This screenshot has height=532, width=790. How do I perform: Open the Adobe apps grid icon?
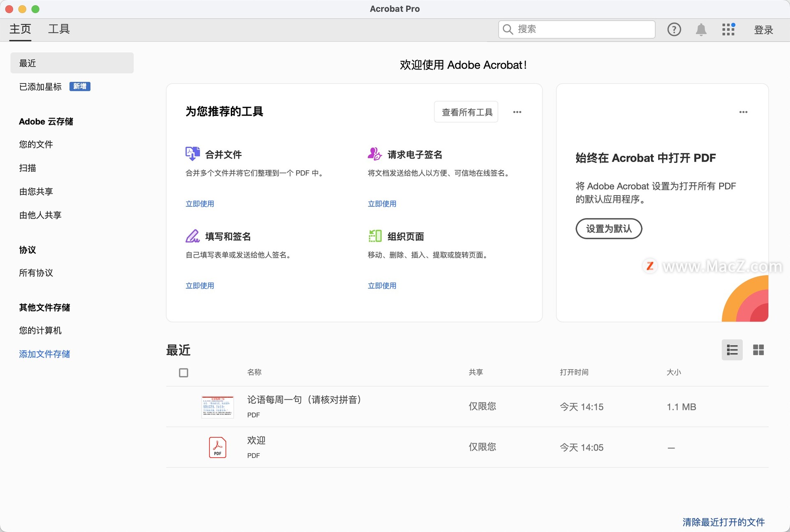tap(728, 29)
